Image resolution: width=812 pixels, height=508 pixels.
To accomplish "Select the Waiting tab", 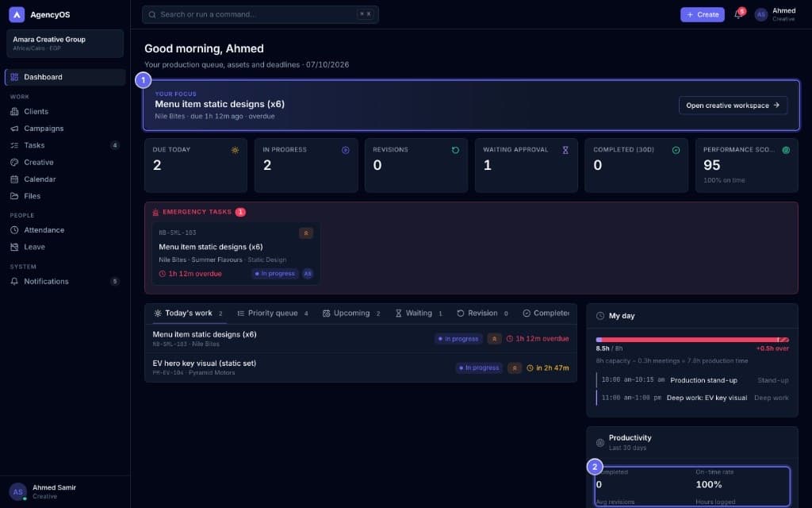I will [419, 314].
